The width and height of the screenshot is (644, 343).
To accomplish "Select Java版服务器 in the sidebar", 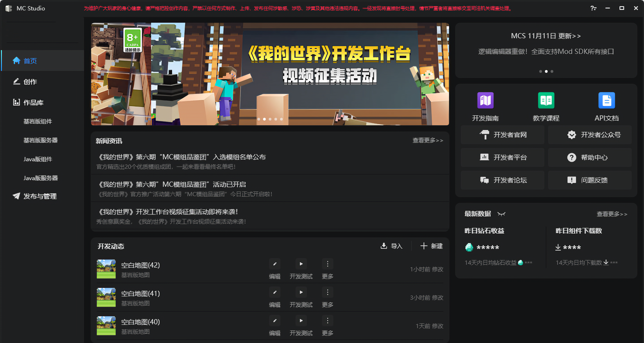I will pos(41,178).
